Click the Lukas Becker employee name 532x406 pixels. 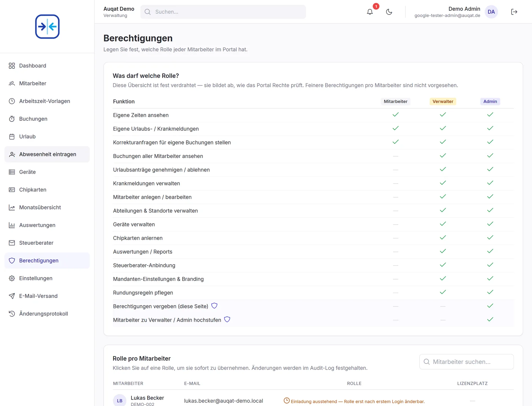click(x=147, y=398)
